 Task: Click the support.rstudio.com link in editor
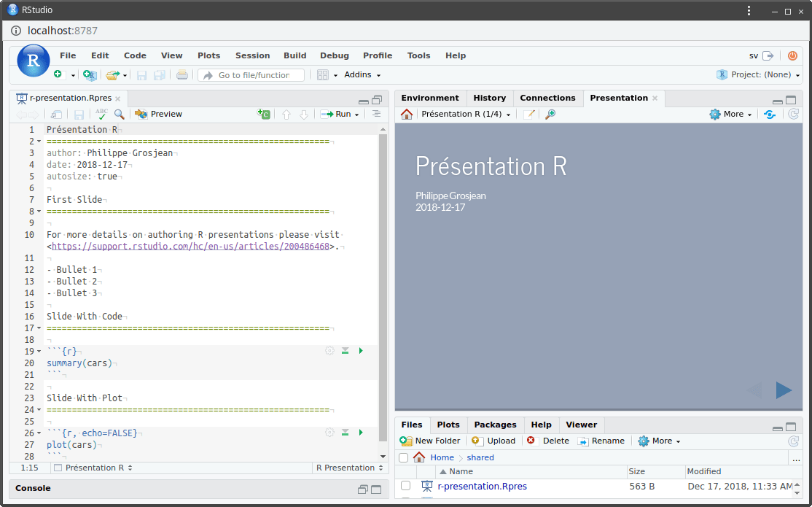(x=190, y=247)
